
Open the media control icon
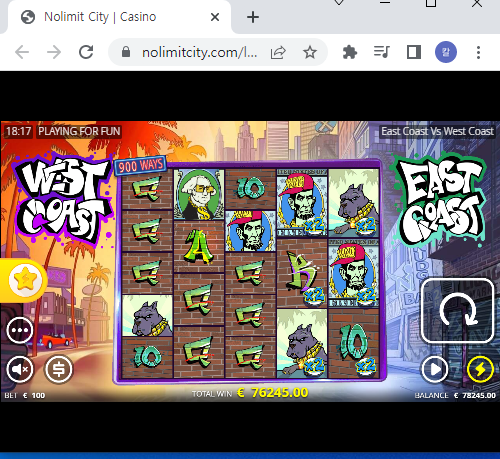pos(381,52)
